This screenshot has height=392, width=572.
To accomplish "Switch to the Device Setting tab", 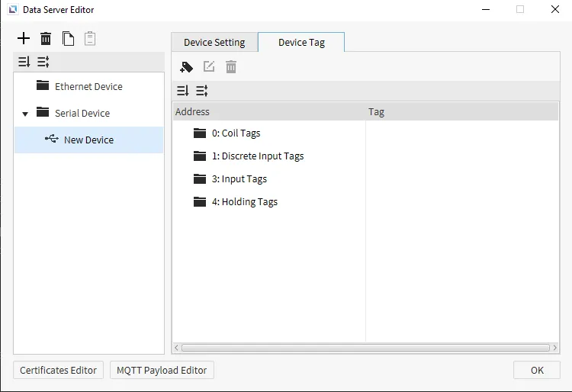I will tap(214, 43).
